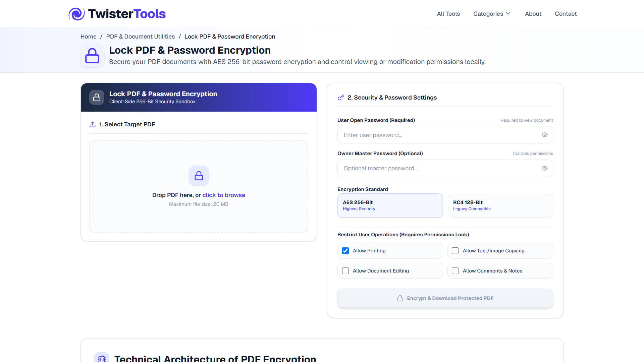
Task: Choose the AES 256-Bit encryption standard
Action: pyautogui.click(x=390, y=205)
